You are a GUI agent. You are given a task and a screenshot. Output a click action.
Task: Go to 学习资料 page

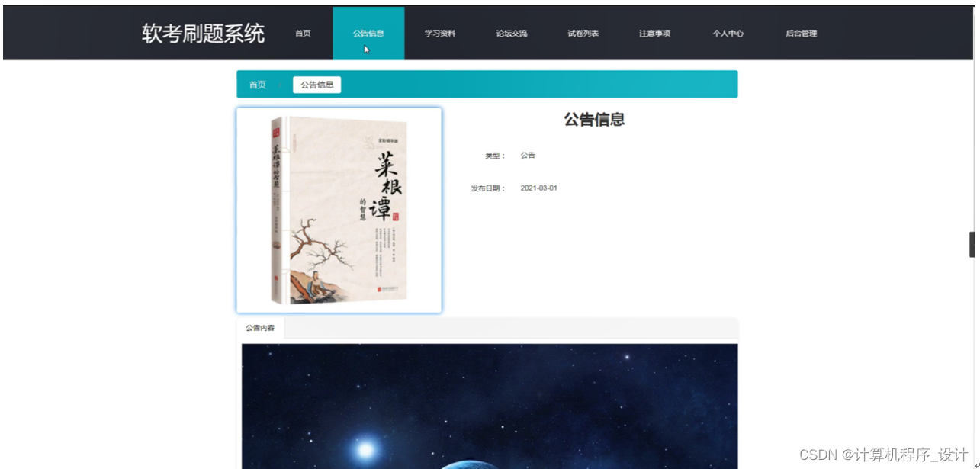pos(440,34)
